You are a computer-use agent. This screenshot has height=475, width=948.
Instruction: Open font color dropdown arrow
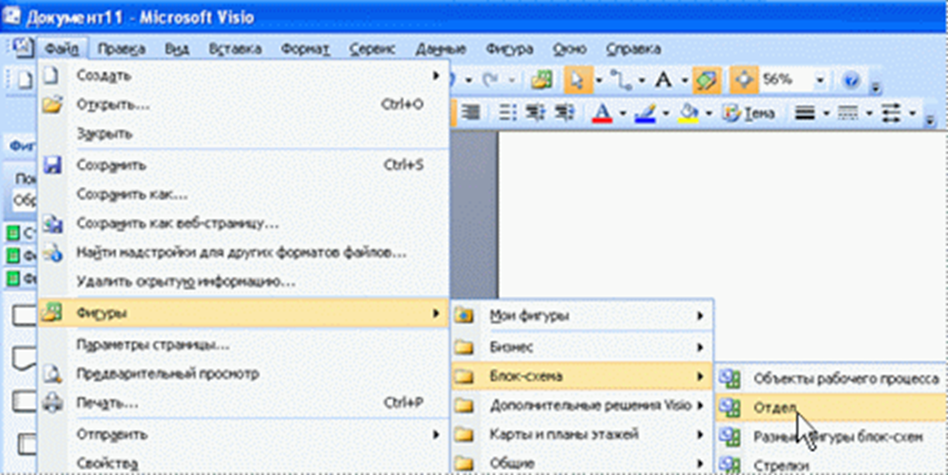pyautogui.click(x=622, y=113)
